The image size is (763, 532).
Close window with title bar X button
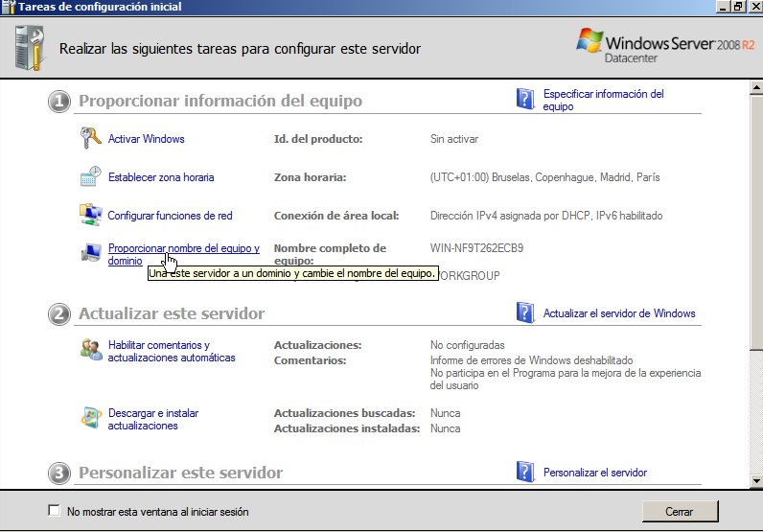pos(754,7)
